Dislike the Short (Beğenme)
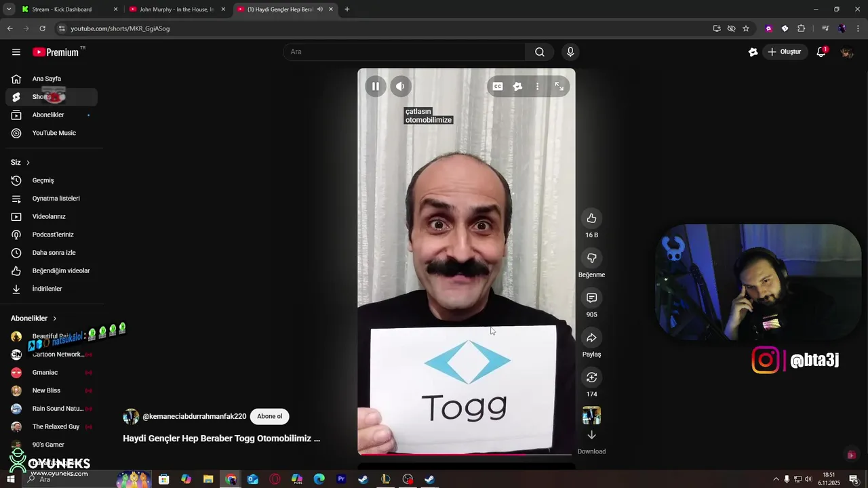 click(591, 258)
